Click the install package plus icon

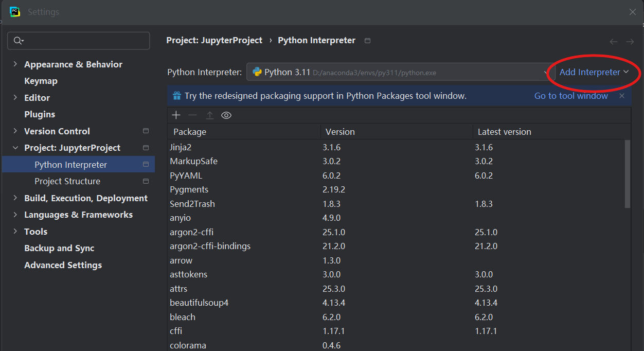pos(176,115)
